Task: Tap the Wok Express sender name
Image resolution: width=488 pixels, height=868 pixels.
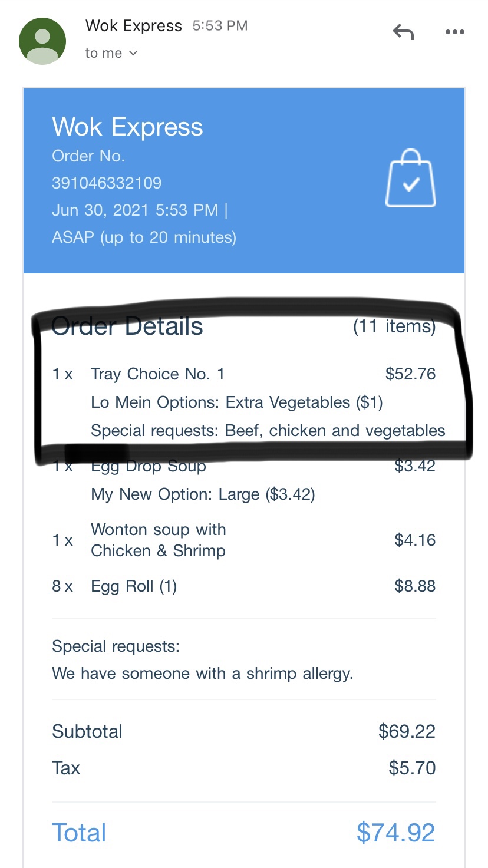Action: [x=133, y=26]
